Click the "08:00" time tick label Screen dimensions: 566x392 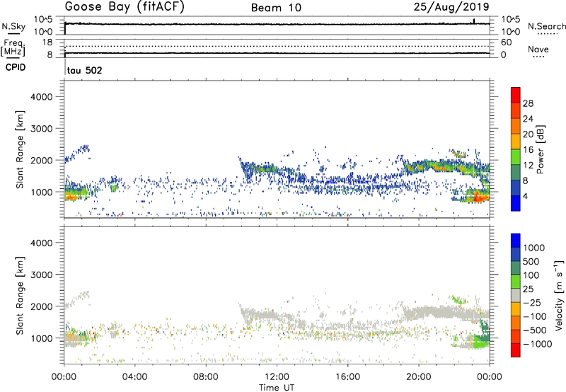[x=205, y=377]
